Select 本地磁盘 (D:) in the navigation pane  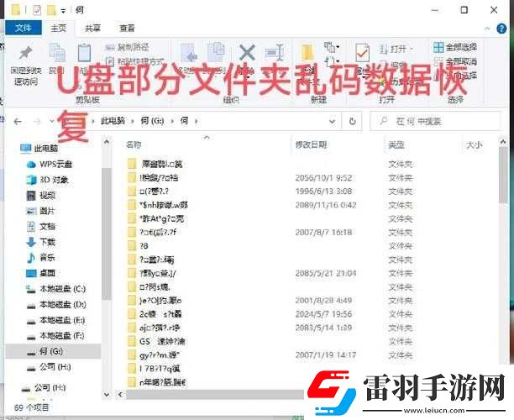tap(62, 304)
